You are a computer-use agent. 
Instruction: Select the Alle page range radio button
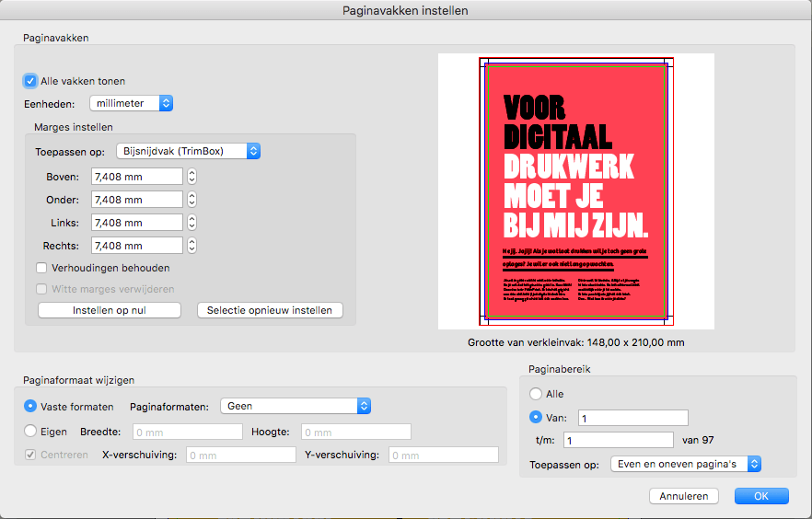(x=536, y=394)
